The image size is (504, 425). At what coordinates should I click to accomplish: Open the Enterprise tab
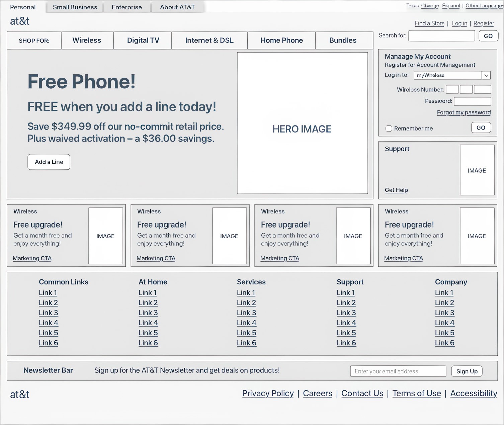[x=127, y=7]
